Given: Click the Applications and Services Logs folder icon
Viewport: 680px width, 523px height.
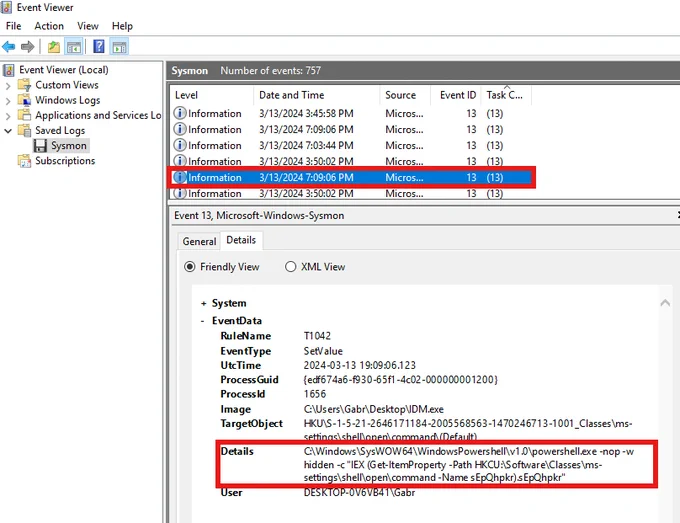Looking at the screenshot, I should (24, 115).
